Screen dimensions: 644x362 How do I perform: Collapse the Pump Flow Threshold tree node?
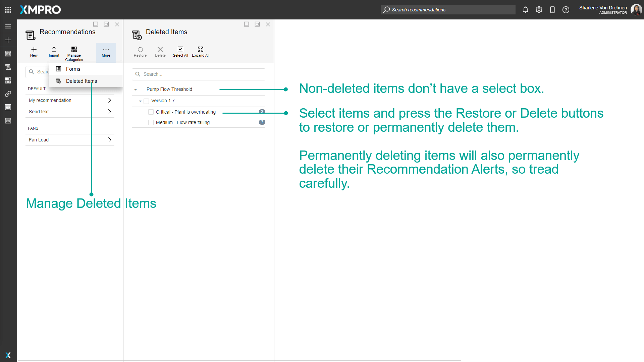pos(136,89)
